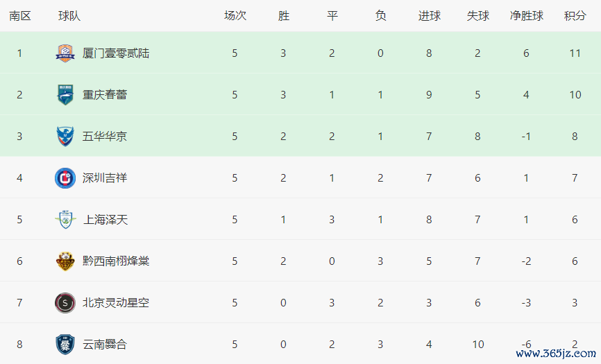
Task: Click the 场次 column header
Action: tap(235, 15)
